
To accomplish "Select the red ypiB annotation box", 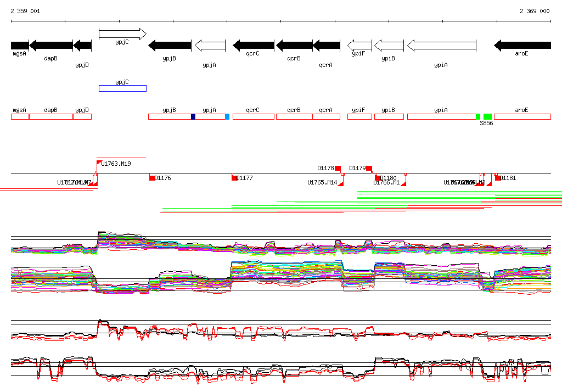I will [x=389, y=116].
